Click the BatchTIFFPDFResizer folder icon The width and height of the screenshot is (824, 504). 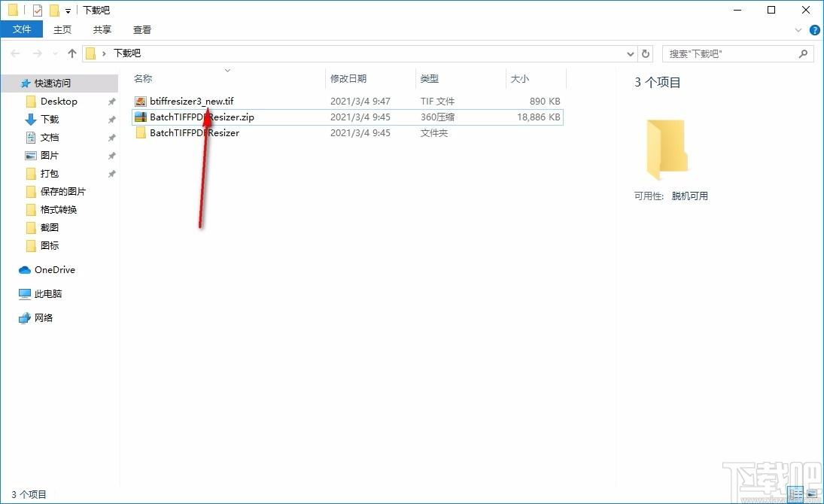[x=140, y=133]
